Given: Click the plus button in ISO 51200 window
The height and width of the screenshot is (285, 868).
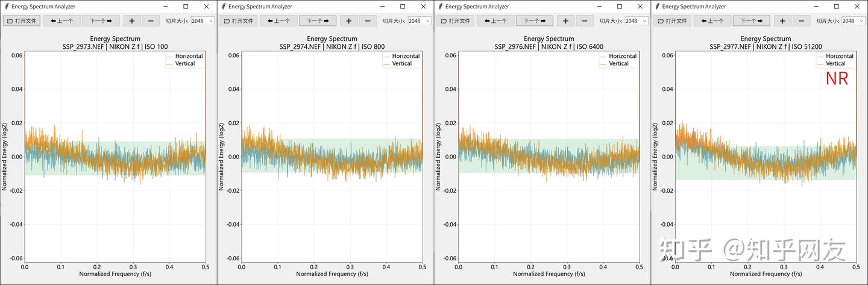Looking at the screenshot, I should point(782,20).
